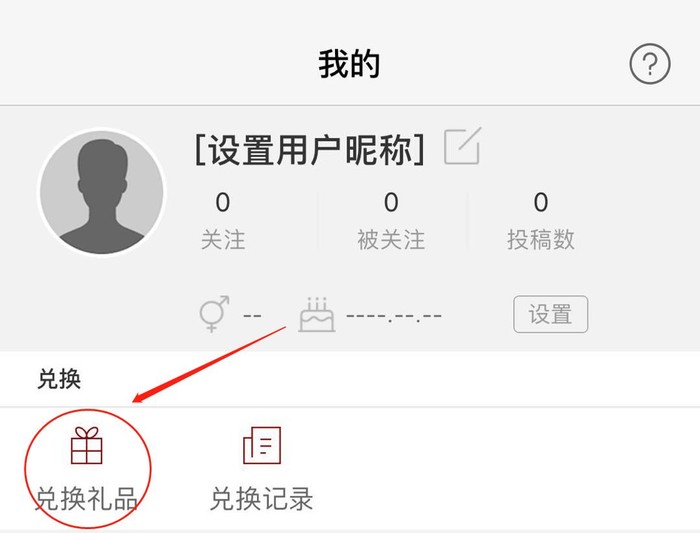Open the gift box 兑换礼品 icon

(x=87, y=446)
